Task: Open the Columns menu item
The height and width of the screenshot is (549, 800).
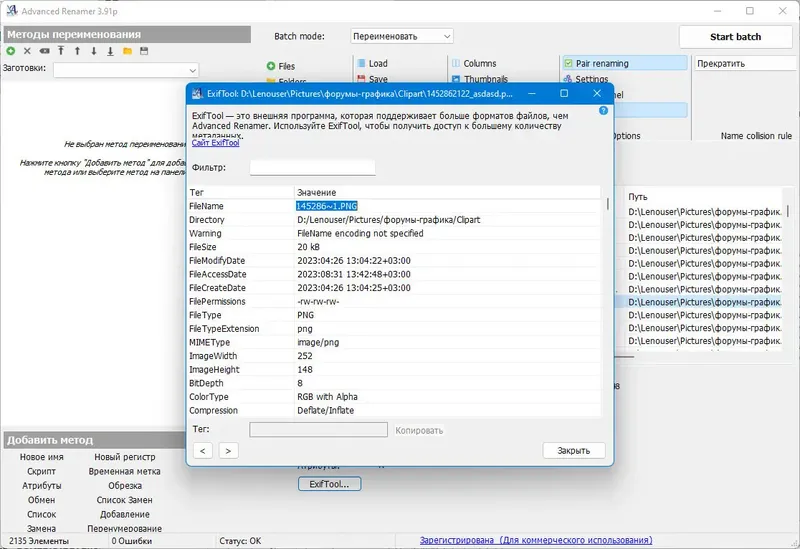Action: click(x=474, y=63)
